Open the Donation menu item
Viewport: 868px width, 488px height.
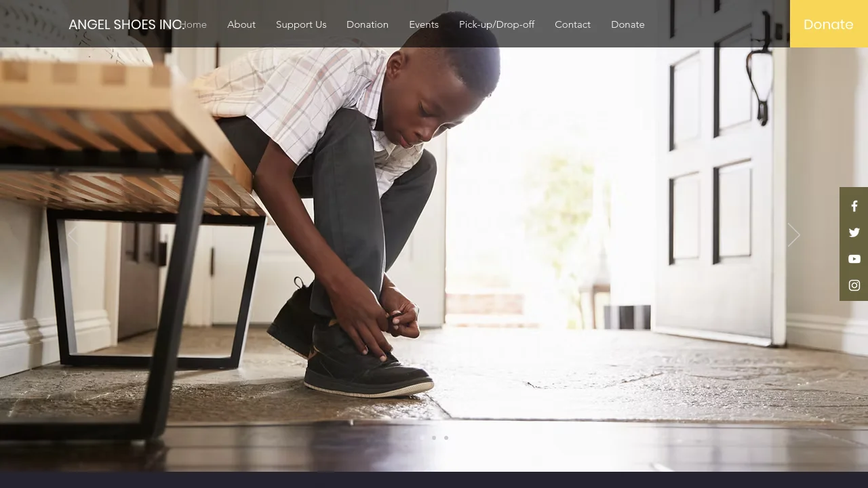[x=368, y=24]
